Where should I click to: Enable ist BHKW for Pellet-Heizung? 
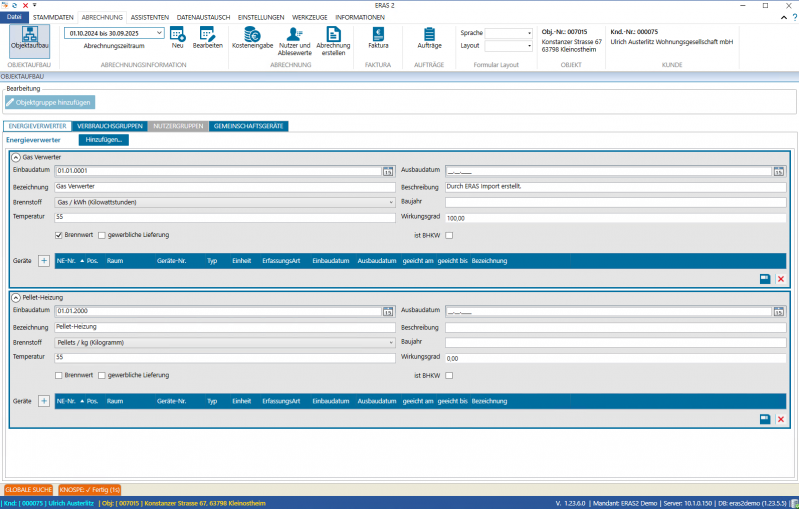point(449,376)
